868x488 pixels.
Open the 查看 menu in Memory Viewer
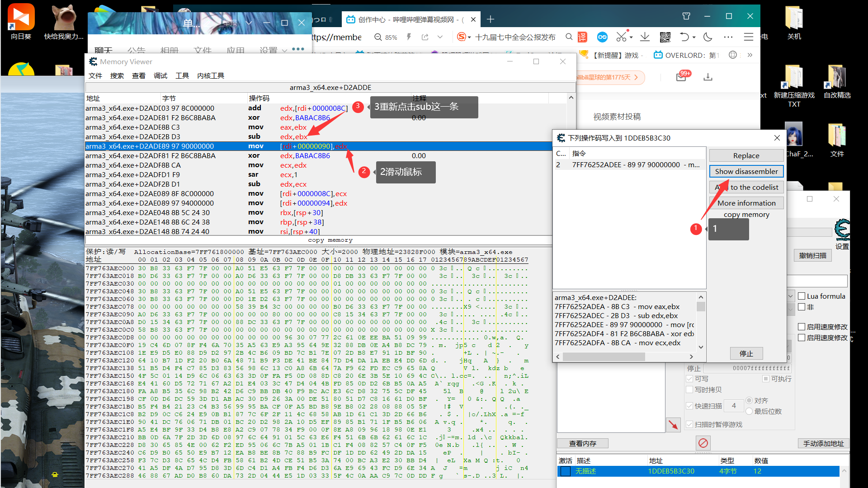coord(138,76)
